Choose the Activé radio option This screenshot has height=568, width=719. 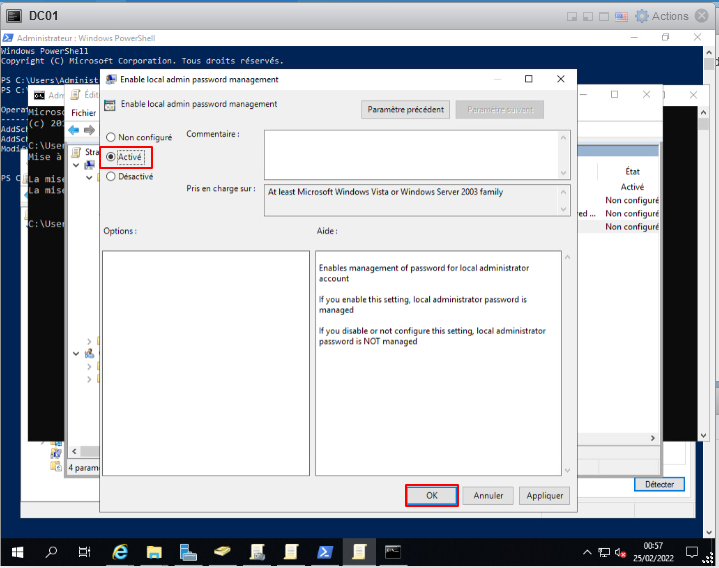[111, 157]
